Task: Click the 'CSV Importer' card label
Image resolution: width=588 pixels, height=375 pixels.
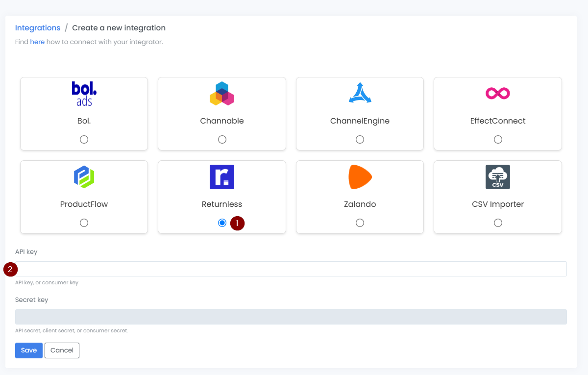Action: 498,204
